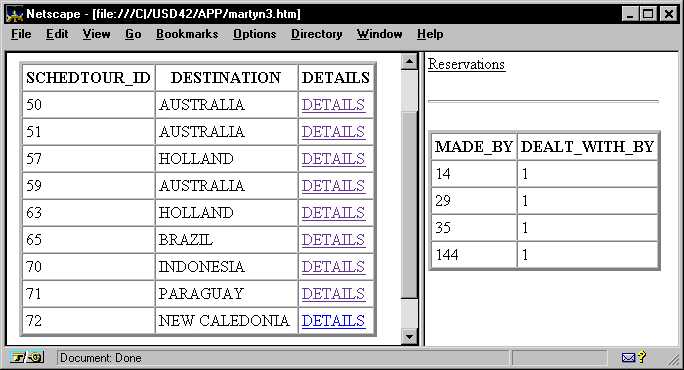Open the Window menu
Screen dimensions: 684x370
[379, 34]
